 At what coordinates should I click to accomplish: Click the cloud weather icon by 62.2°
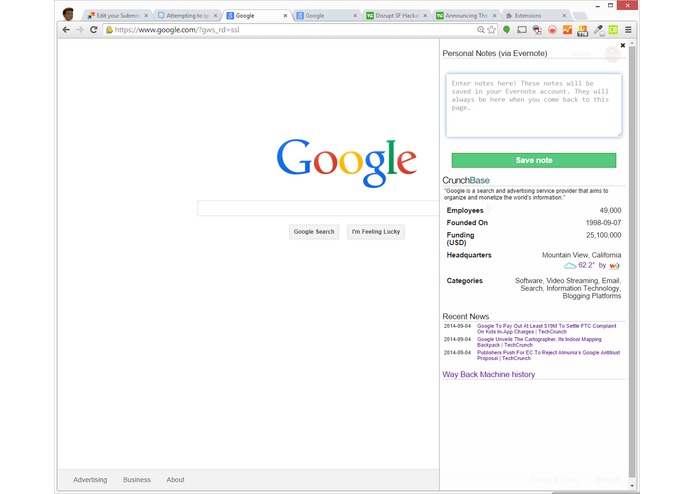click(x=570, y=265)
